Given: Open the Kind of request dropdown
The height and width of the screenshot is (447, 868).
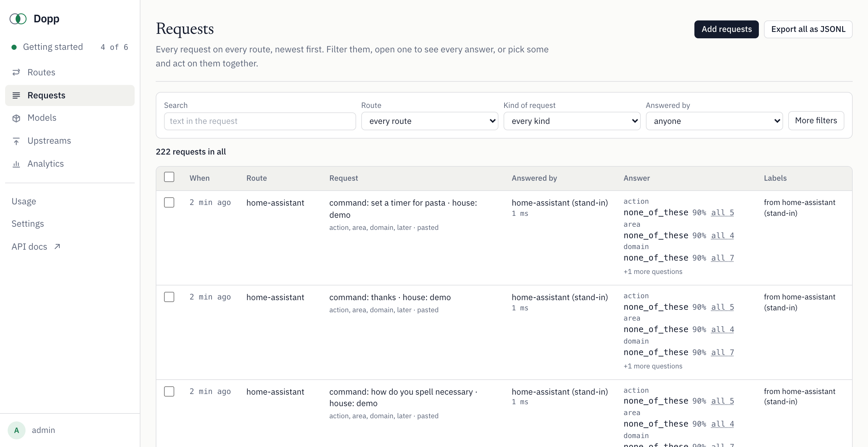Looking at the screenshot, I should point(572,121).
